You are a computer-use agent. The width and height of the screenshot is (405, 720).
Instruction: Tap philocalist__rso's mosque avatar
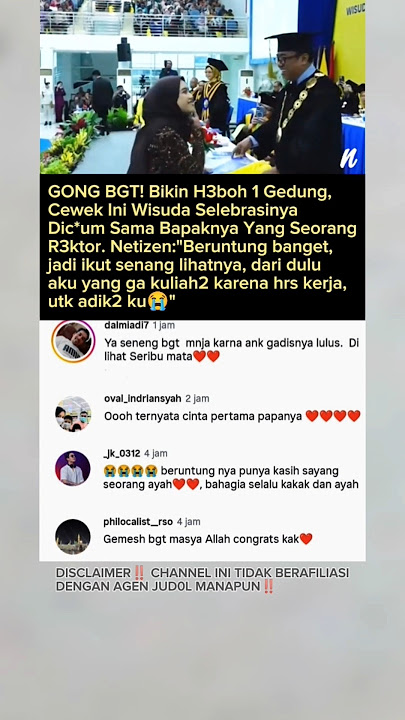(x=73, y=536)
